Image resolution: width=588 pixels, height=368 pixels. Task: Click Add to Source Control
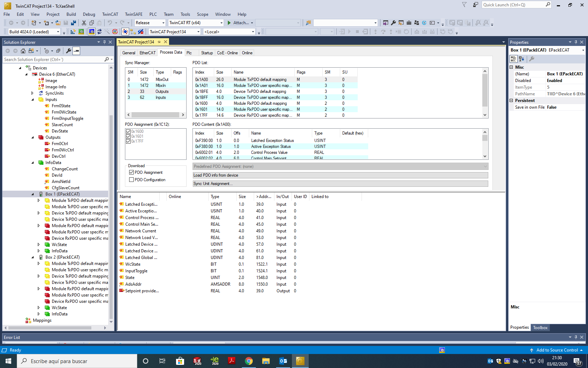(557, 350)
